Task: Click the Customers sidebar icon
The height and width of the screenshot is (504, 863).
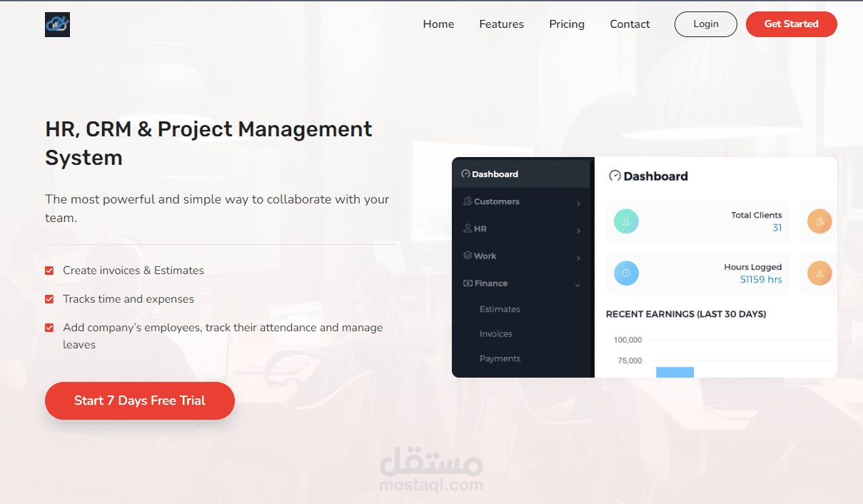Action: pyautogui.click(x=469, y=201)
